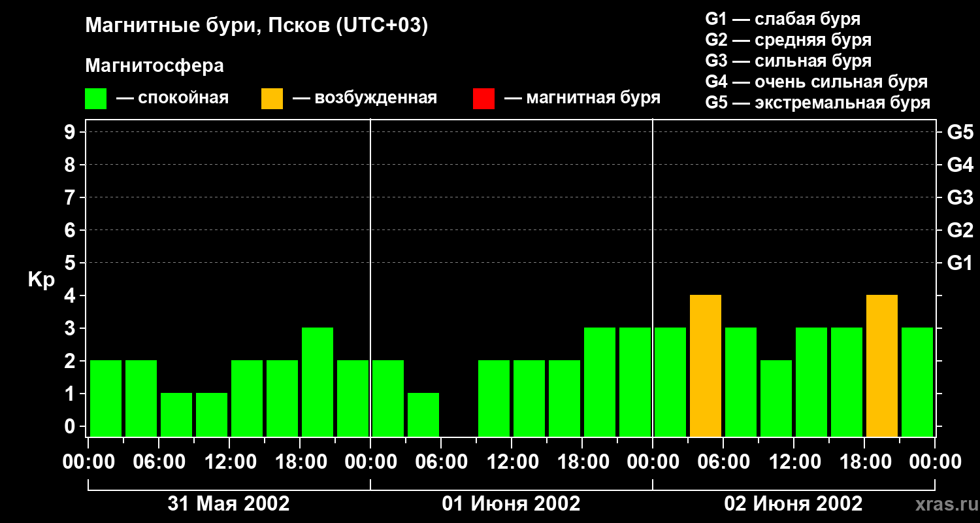Click the '31 Мая 2002' date label
The image size is (980, 523).
[229, 504]
